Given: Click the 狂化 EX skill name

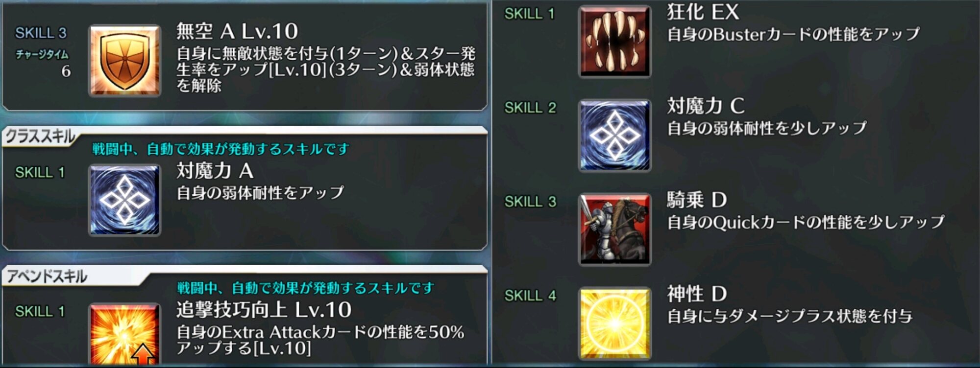Looking at the screenshot, I should (x=703, y=12).
